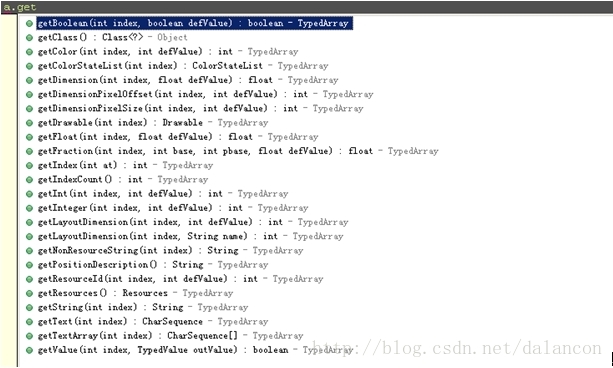Choose getResources() completion entry
The image size is (613, 368).
(x=135, y=293)
